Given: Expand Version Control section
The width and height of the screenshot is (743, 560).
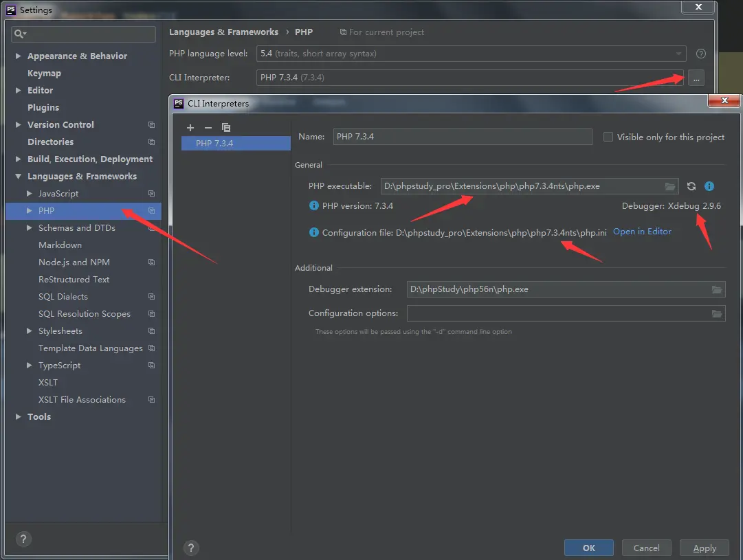Looking at the screenshot, I should click(18, 124).
